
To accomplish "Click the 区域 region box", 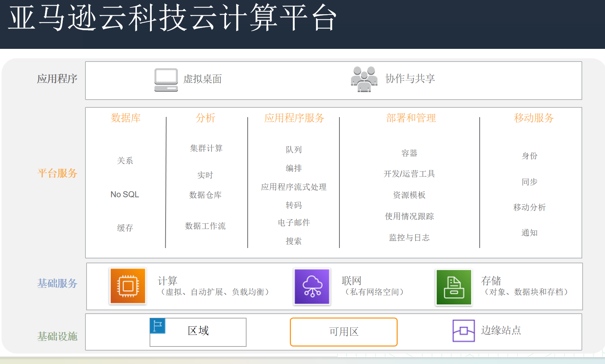I will coord(198,331).
